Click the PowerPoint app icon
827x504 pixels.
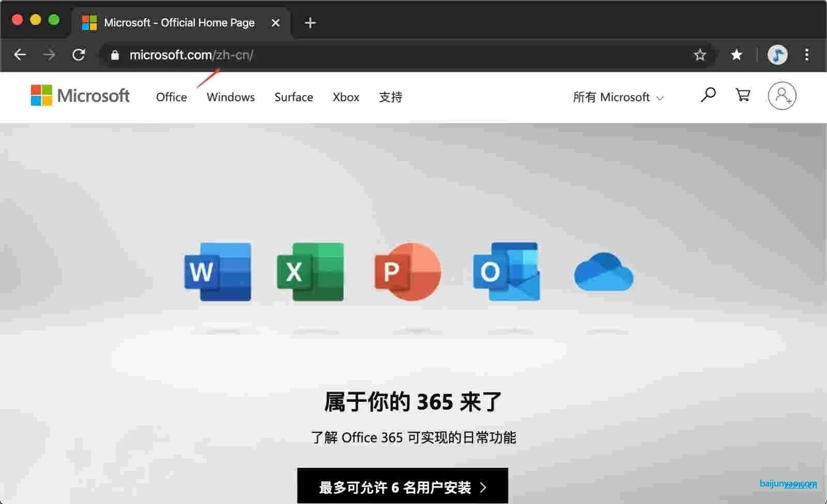(x=408, y=272)
